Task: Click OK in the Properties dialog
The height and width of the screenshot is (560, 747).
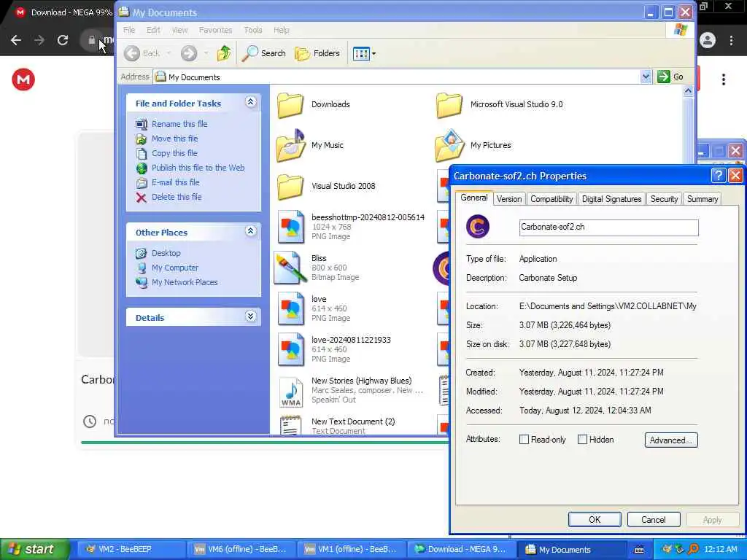Action: coord(594,519)
